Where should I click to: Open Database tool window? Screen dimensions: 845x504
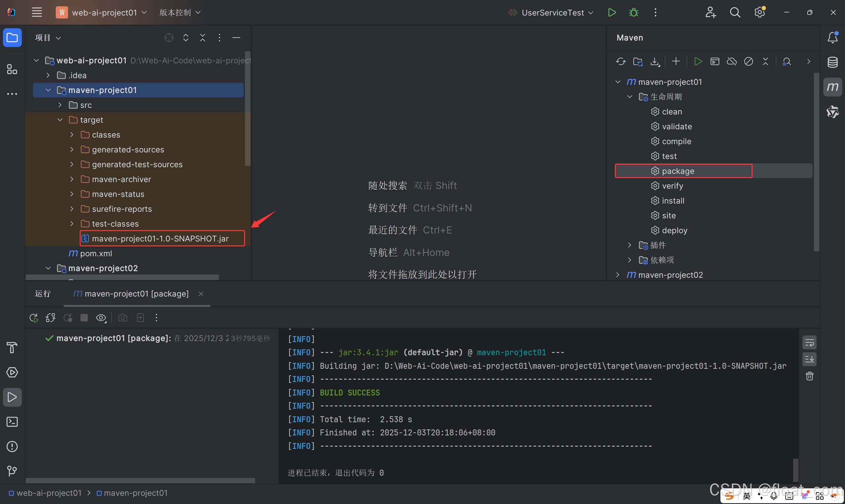coord(832,62)
